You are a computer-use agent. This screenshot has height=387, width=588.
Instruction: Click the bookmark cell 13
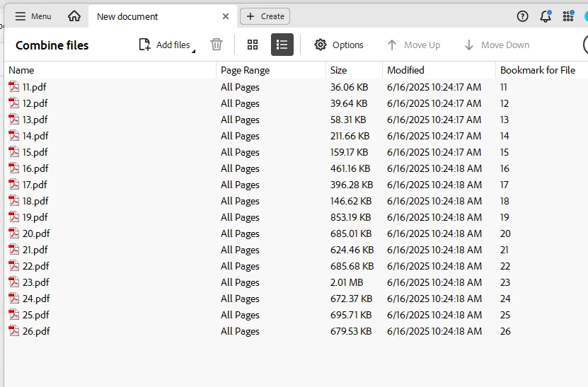(505, 120)
